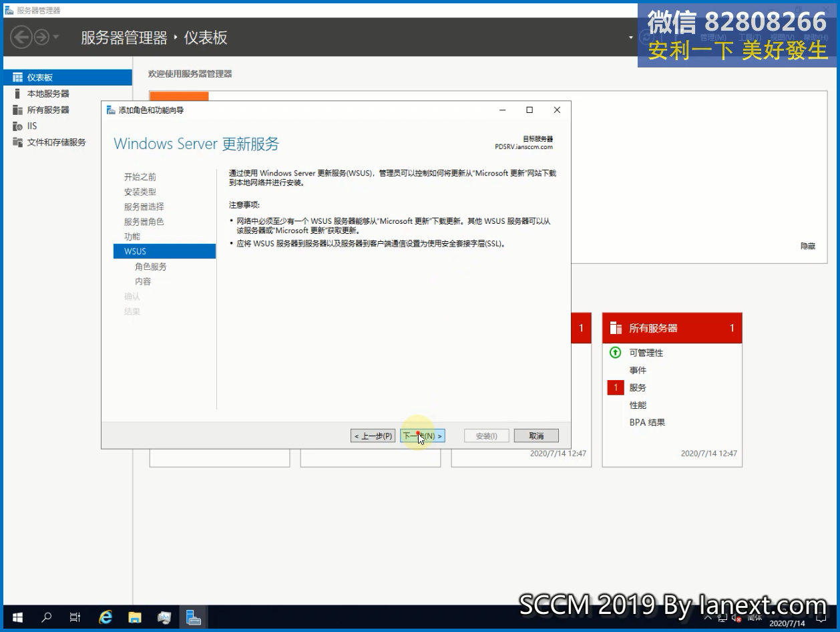Click the 下一步(N) button
The height and width of the screenshot is (632, 840).
point(423,436)
